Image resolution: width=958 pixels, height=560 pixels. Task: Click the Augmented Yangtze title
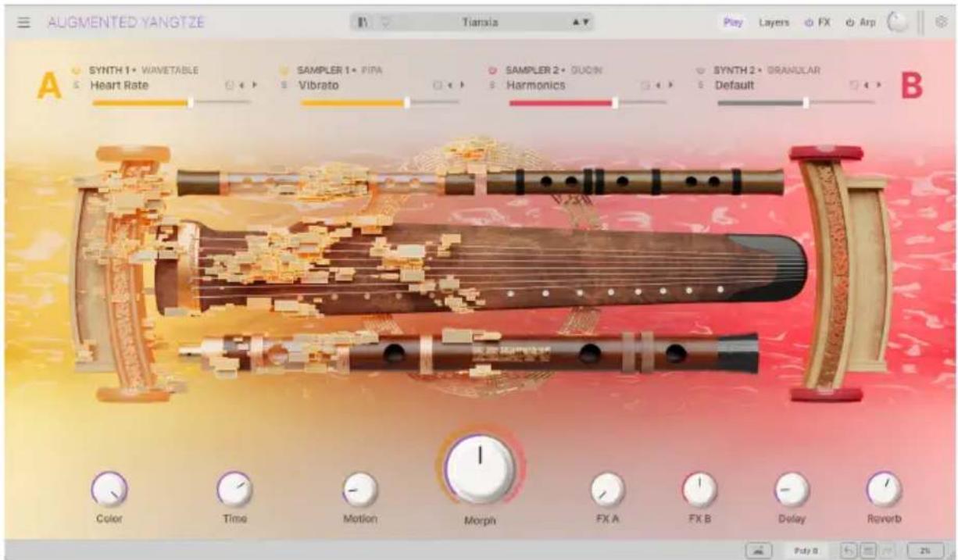126,23
